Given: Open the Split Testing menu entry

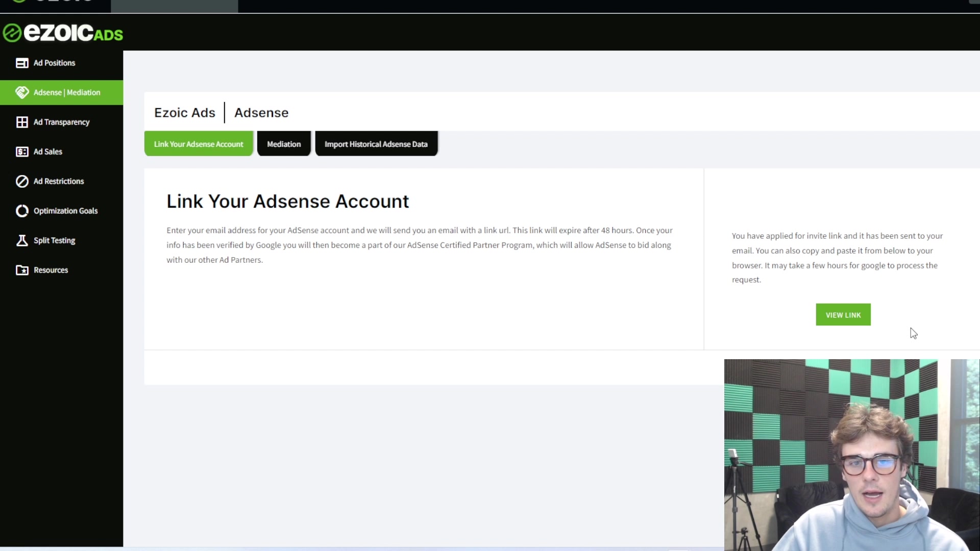Looking at the screenshot, I should (x=54, y=241).
